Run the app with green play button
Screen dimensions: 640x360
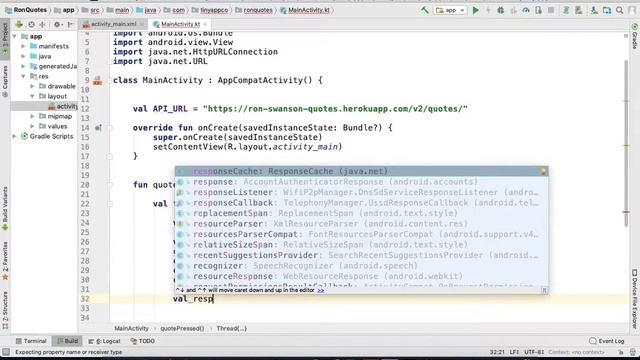[x=476, y=10]
